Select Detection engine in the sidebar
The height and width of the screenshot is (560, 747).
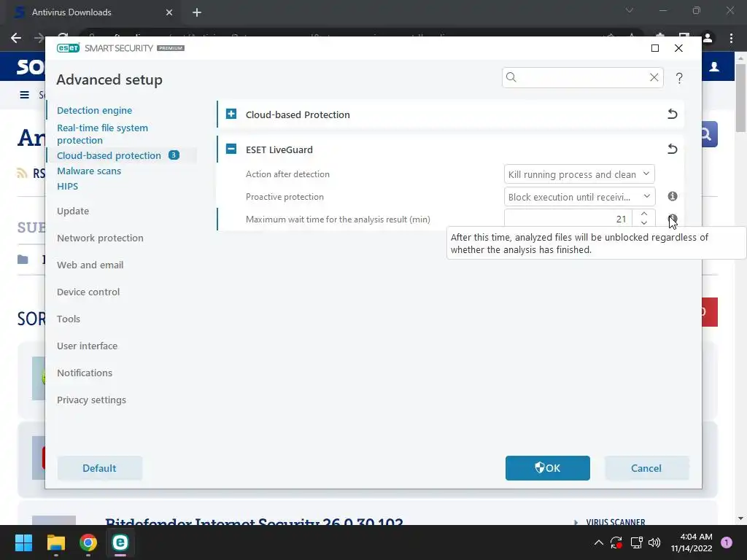tap(94, 110)
